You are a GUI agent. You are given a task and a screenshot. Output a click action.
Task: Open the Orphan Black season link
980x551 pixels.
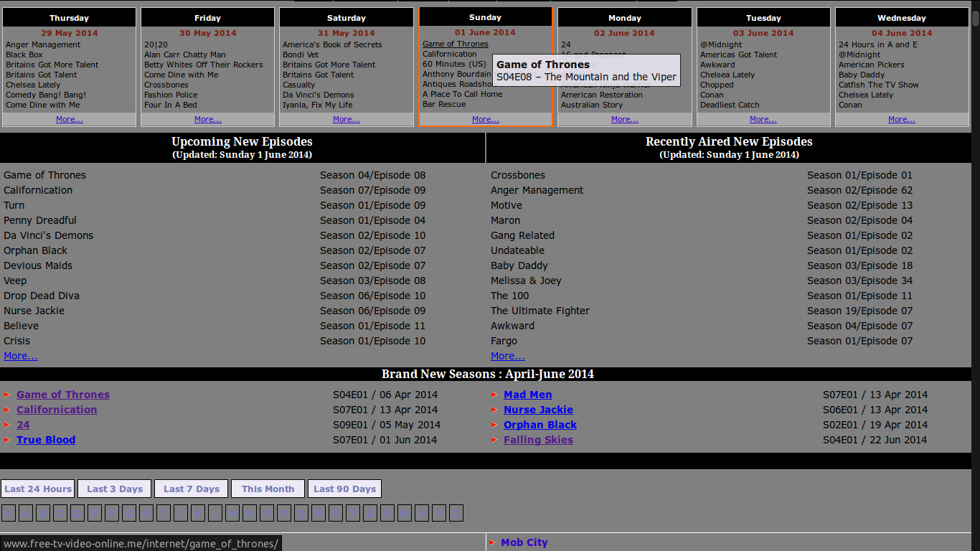tap(540, 425)
